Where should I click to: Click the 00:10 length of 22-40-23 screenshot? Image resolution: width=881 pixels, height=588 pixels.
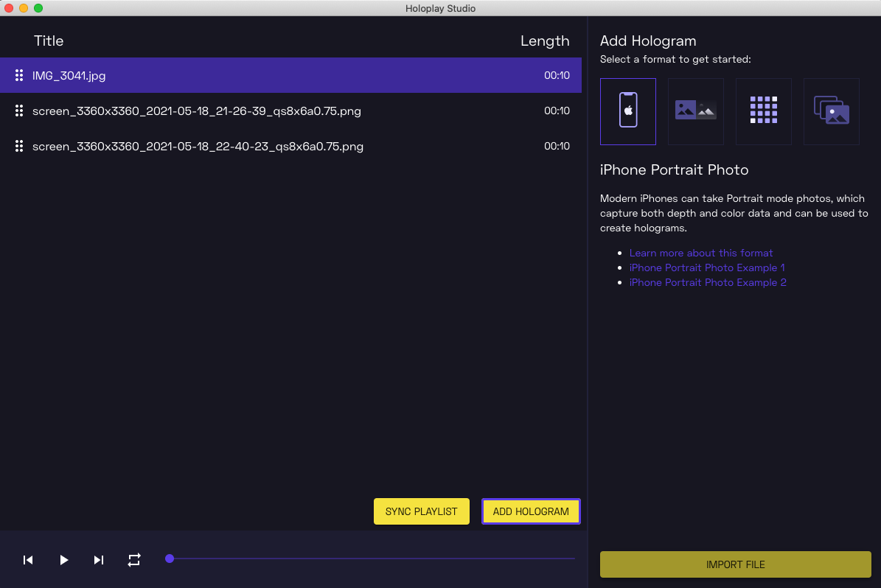(557, 146)
